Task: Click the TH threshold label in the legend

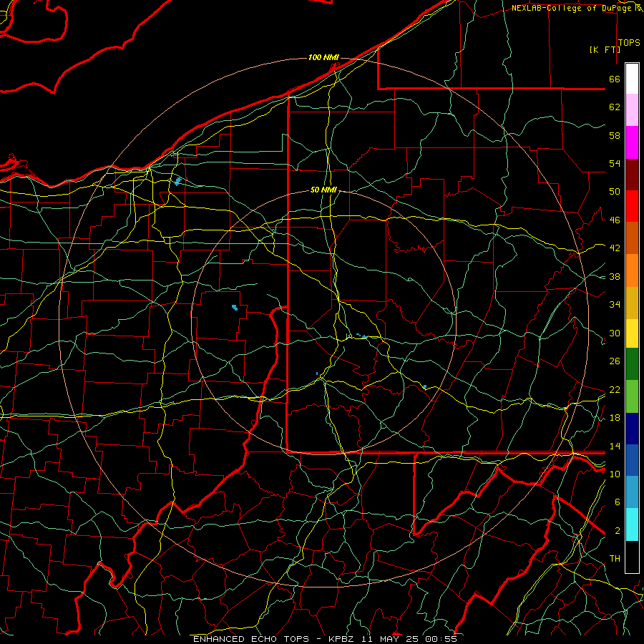Action: tap(615, 559)
